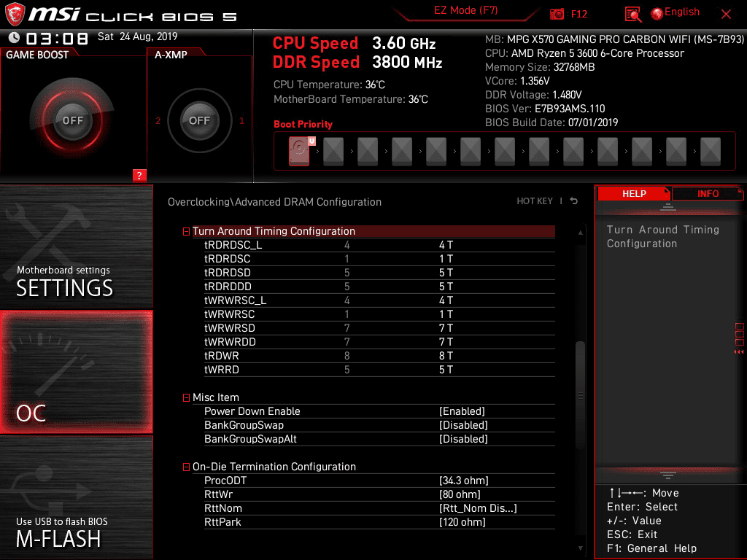Image resolution: width=747 pixels, height=560 pixels.
Task: Open RttPark 120 ohm dropdown
Action: tap(462, 522)
